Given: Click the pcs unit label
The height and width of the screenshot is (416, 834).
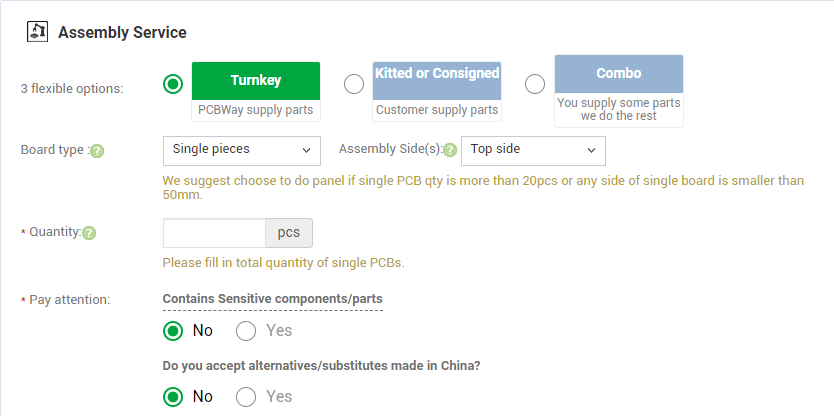Looking at the screenshot, I should coord(289,233).
